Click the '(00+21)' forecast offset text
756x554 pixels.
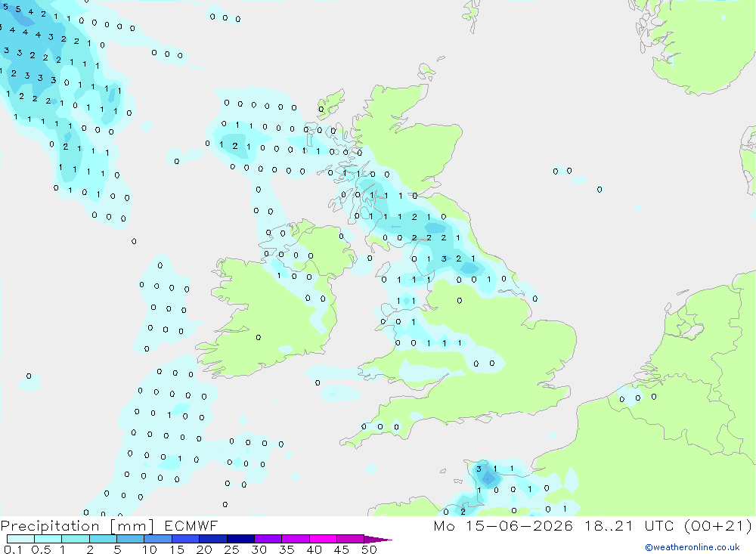pyautogui.click(x=718, y=526)
